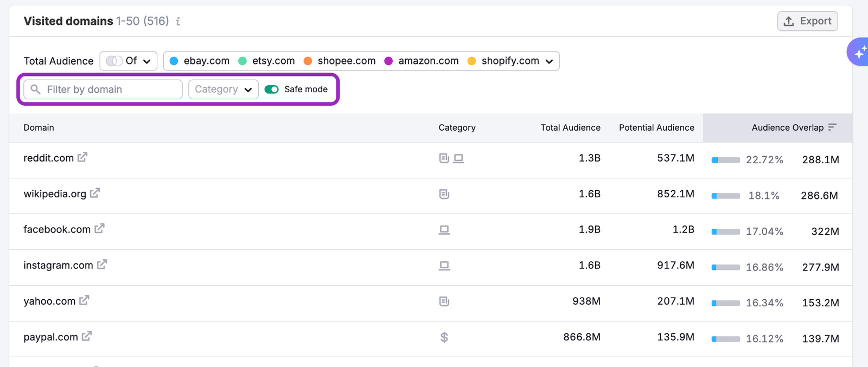Open the paypal.com domain link
The width and height of the screenshot is (868, 367).
[x=50, y=337]
